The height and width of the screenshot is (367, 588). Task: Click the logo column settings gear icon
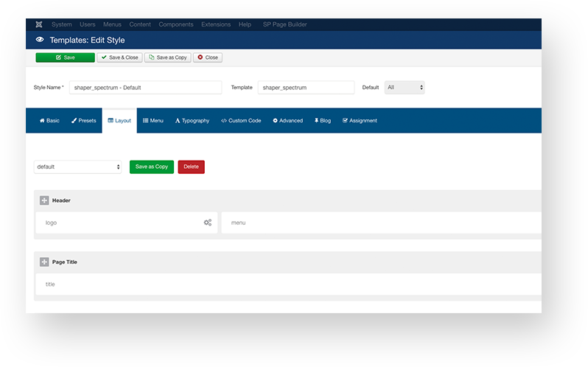208,223
